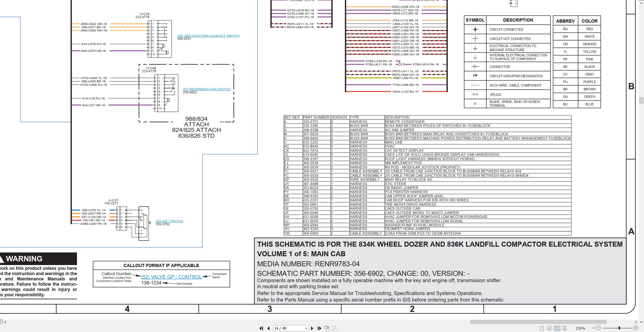Click the CONNECTOR legend entry
644x332 pixels.
tap(500, 67)
